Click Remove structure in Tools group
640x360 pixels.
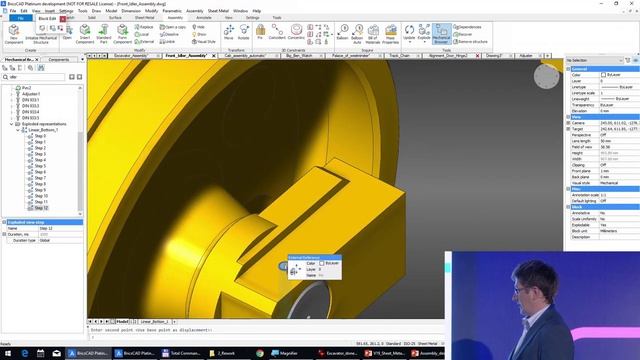470,42
